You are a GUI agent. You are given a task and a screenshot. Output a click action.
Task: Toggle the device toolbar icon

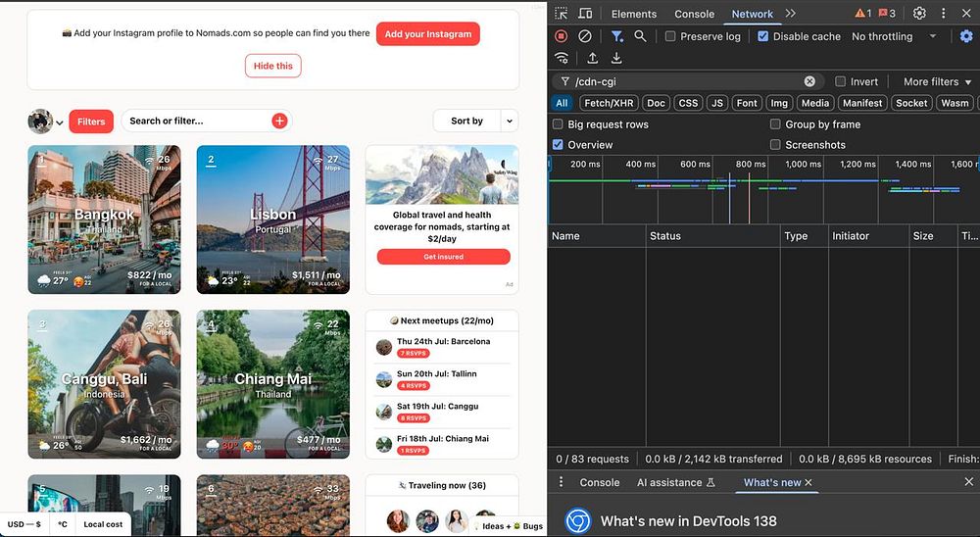tap(585, 14)
